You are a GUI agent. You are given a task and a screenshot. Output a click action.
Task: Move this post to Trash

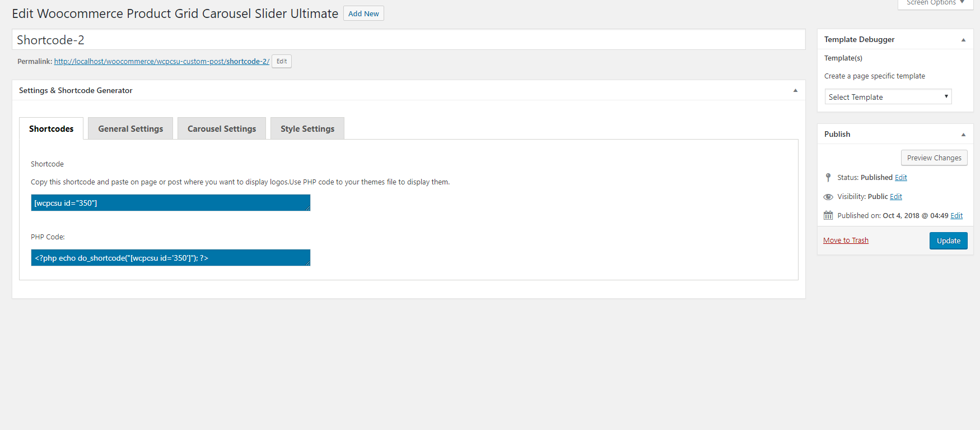click(x=846, y=241)
